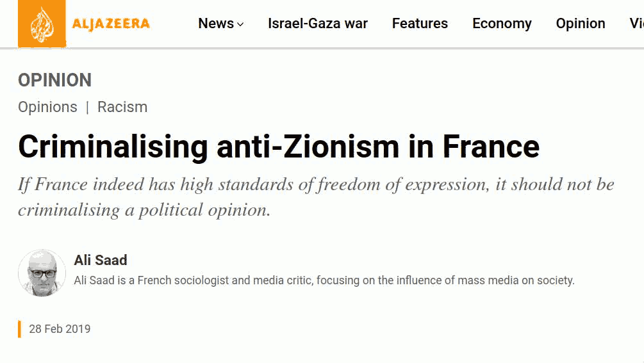Open the Features navigation link
The height and width of the screenshot is (363, 644).
(x=420, y=24)
